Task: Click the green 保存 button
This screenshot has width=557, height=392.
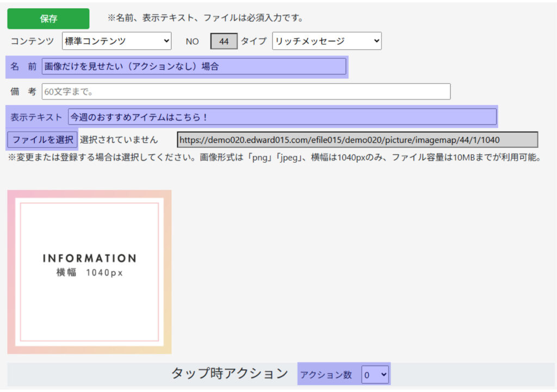Action: [x=48, y=18]
